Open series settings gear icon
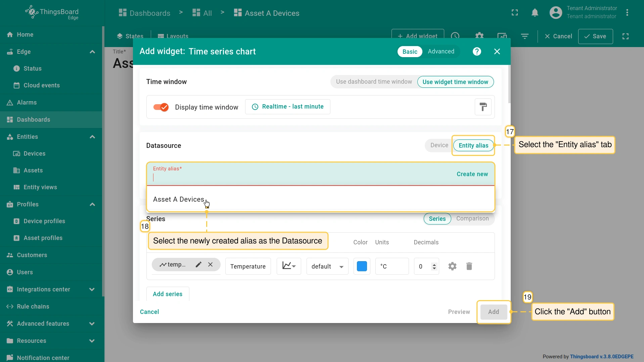The height and width of the screenshot is (362, 644). tap(452, 266)
